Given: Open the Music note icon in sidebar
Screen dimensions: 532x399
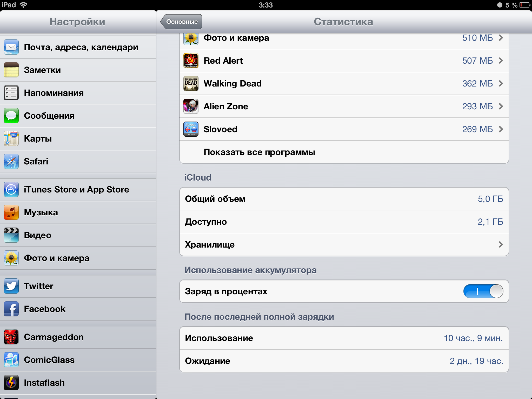Looking at the screenshot, I should (11, 212).
